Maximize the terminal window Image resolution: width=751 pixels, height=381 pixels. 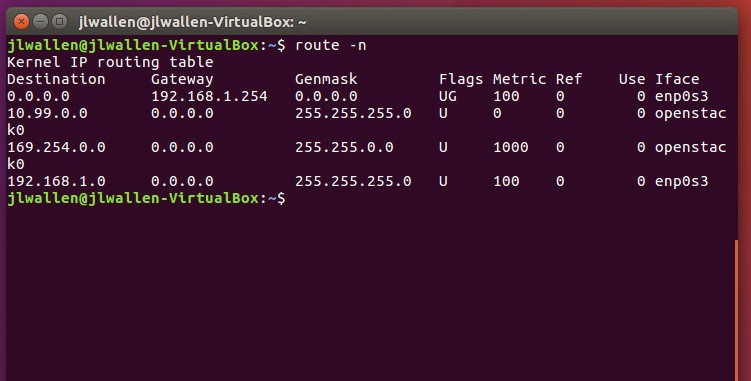(x=59, y=22)
